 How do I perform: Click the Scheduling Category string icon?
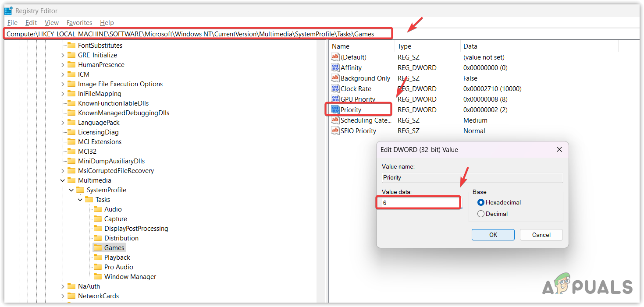point(335,120)
